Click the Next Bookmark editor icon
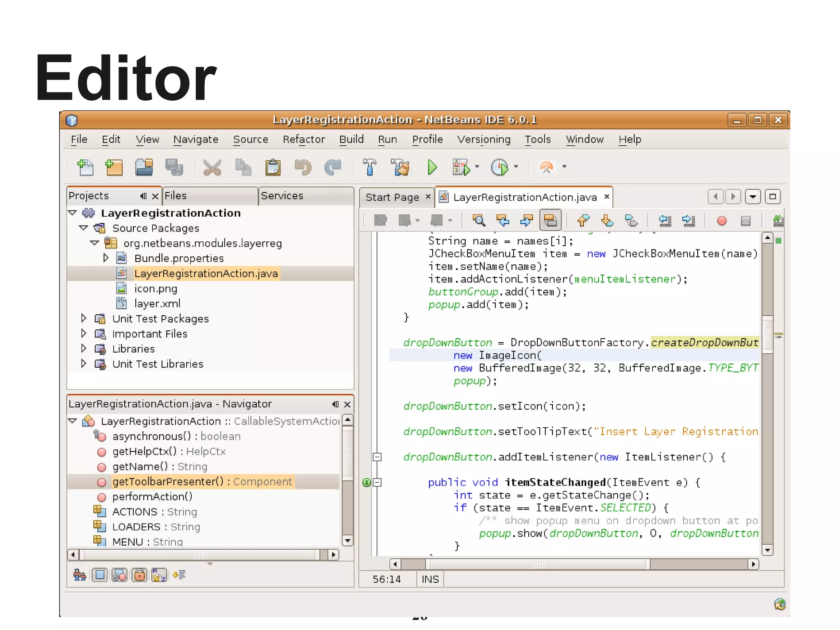Image resolution: width=840 pixels, height=630 pixels. click(x=607, y=220)
